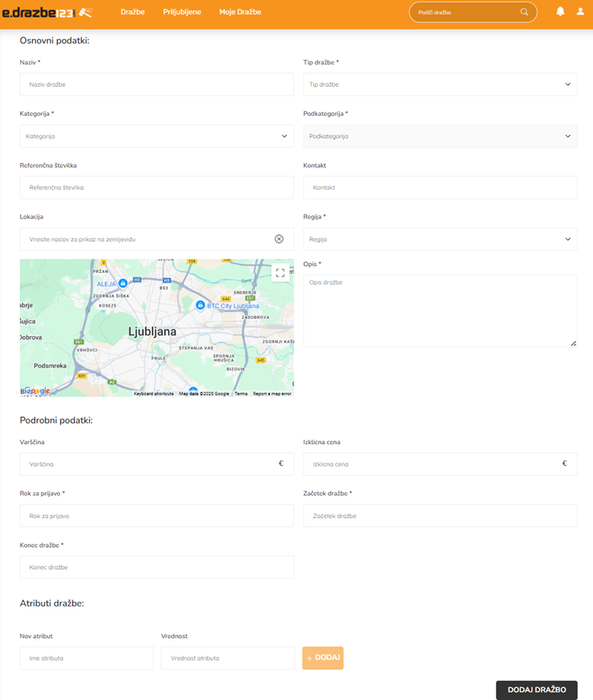This screenshot has height=700, width=593.
Task: Toggle fullscreen map view
Action: tap(281, 272)
